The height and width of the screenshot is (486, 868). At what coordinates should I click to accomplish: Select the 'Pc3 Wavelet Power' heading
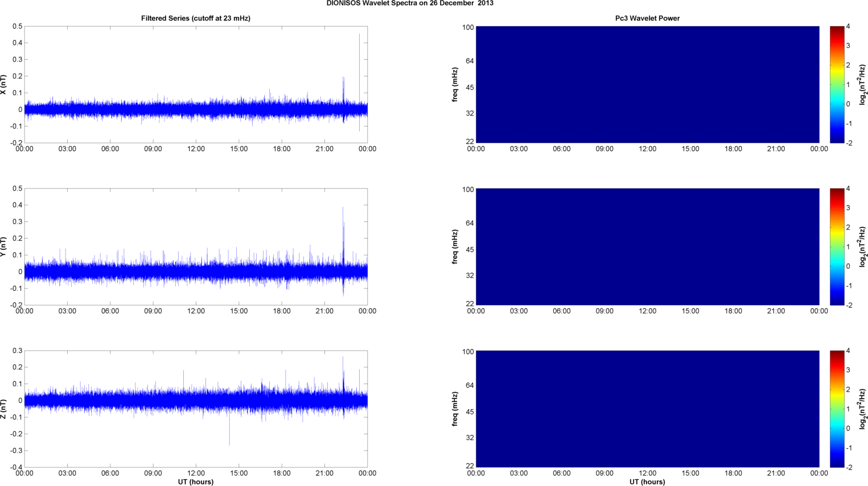pyautogui.click(x=647, y=18)
